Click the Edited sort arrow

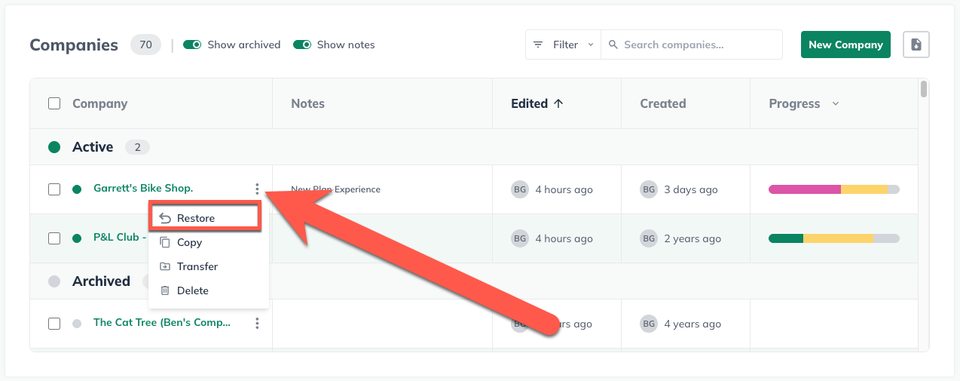[558, 104]
